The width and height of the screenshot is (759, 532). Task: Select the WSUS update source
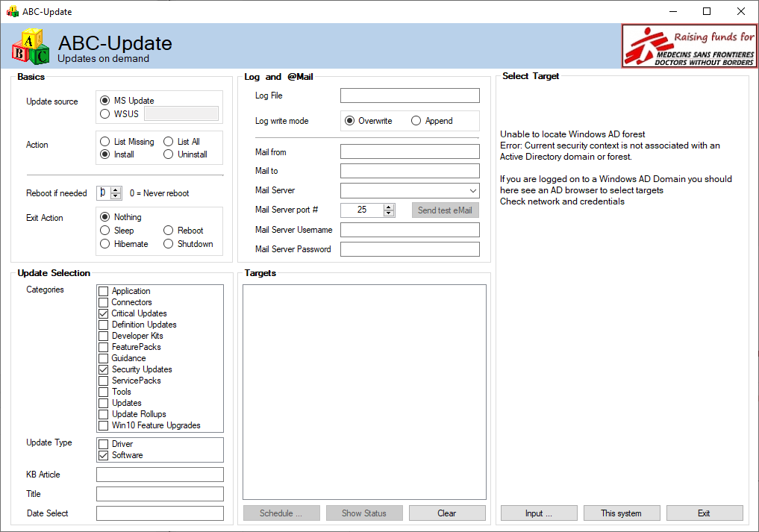coord(105,114)
